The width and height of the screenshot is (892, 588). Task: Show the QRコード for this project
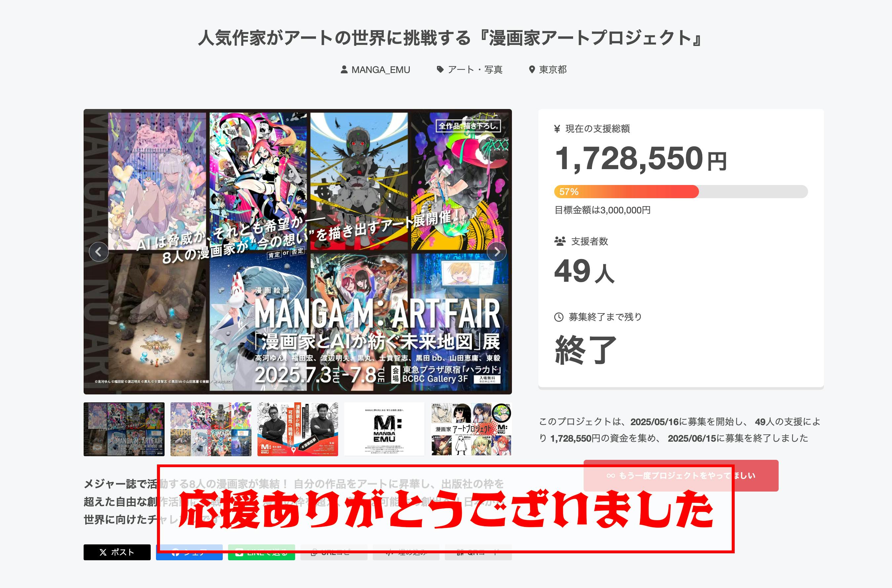click(x=478, y=552)
